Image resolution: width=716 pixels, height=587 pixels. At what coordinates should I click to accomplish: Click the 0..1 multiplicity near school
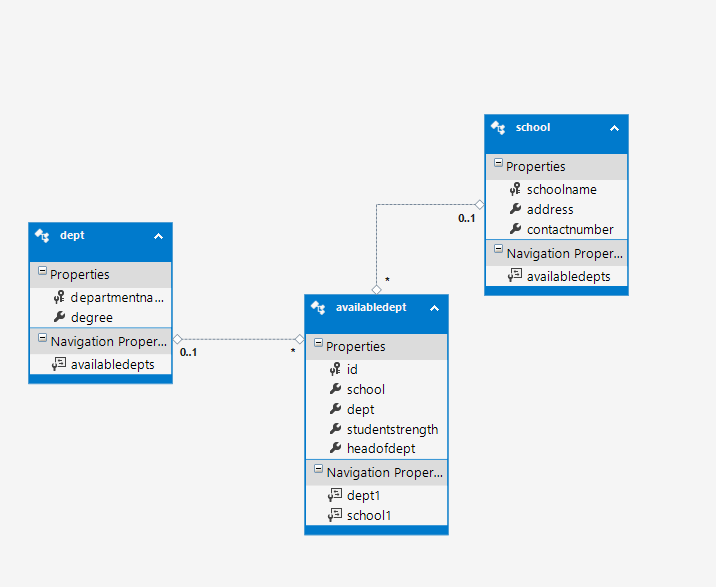tap(467, 218)
